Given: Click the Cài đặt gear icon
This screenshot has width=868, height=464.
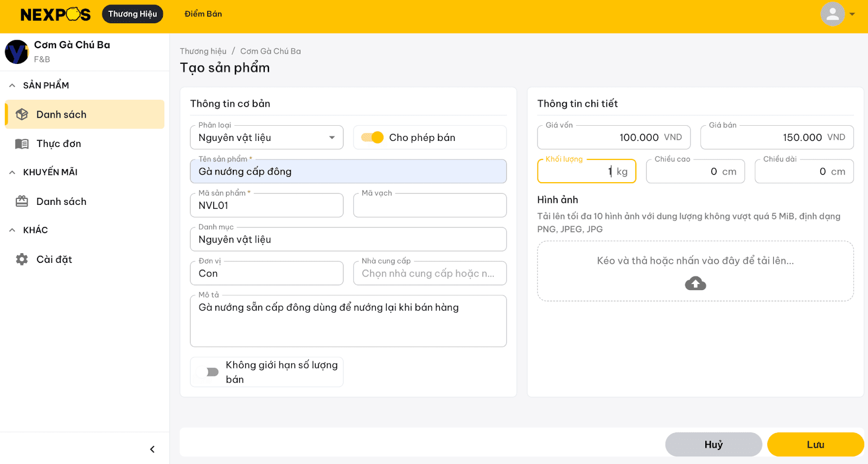Looking at the screenshot, I should tap(22, 259).
